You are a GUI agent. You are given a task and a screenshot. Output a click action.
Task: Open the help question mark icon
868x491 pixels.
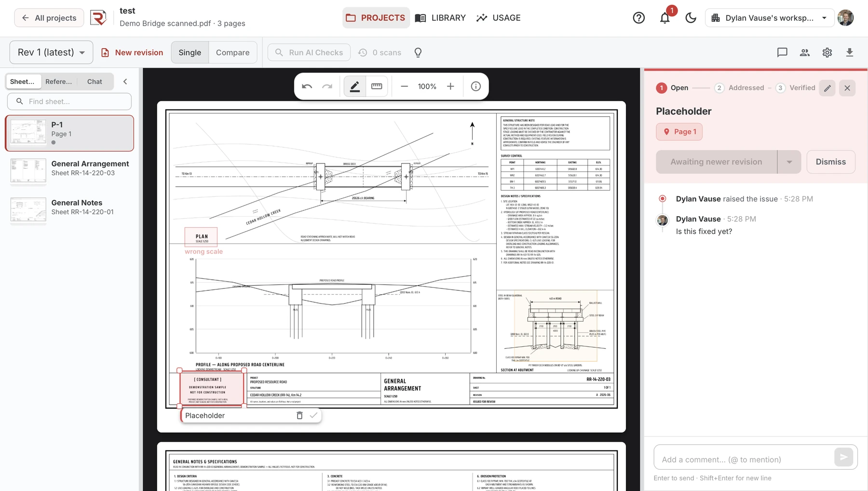click(x=639, y=18)
